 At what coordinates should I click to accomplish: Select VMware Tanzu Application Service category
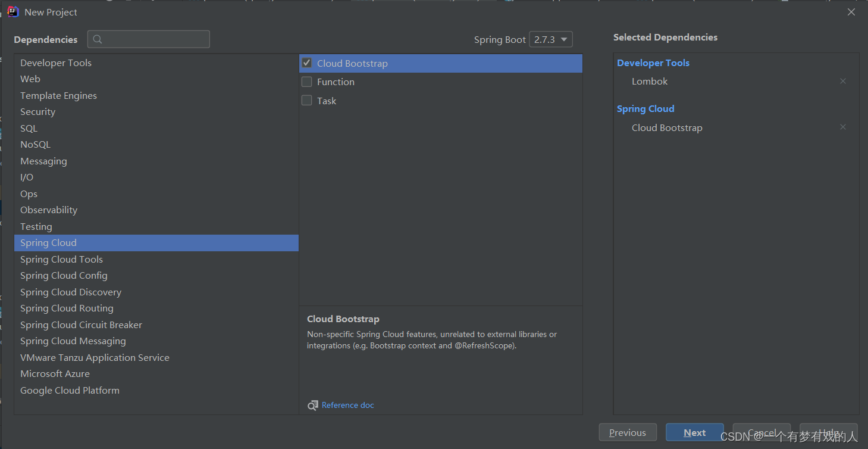click(x=156, y=357)
